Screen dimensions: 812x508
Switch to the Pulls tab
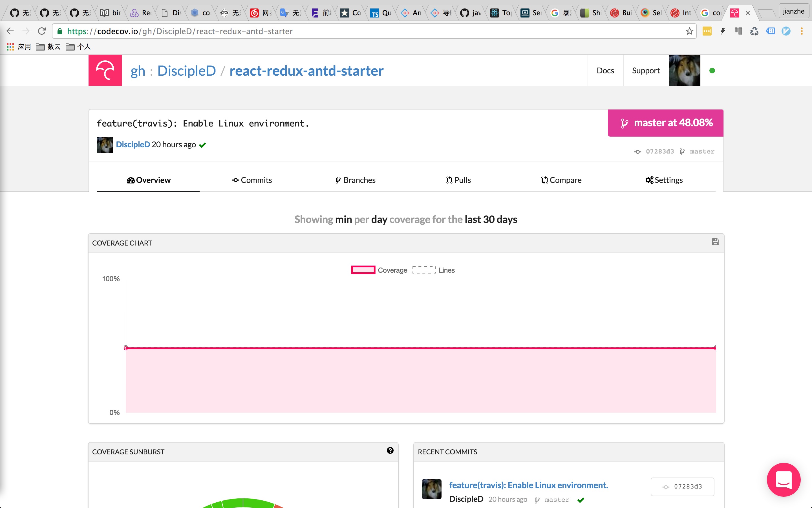[x=458, y=180]
